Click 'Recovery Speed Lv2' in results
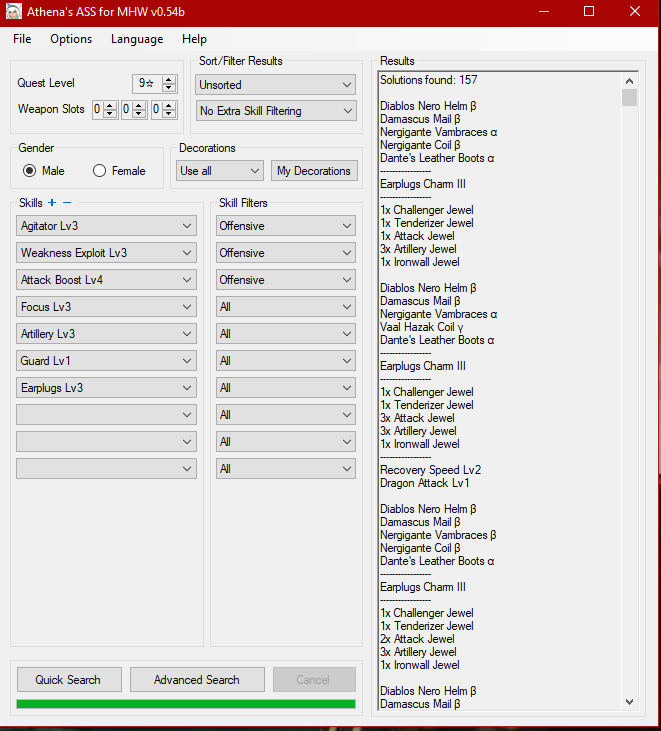 click(x=430, y=470)
